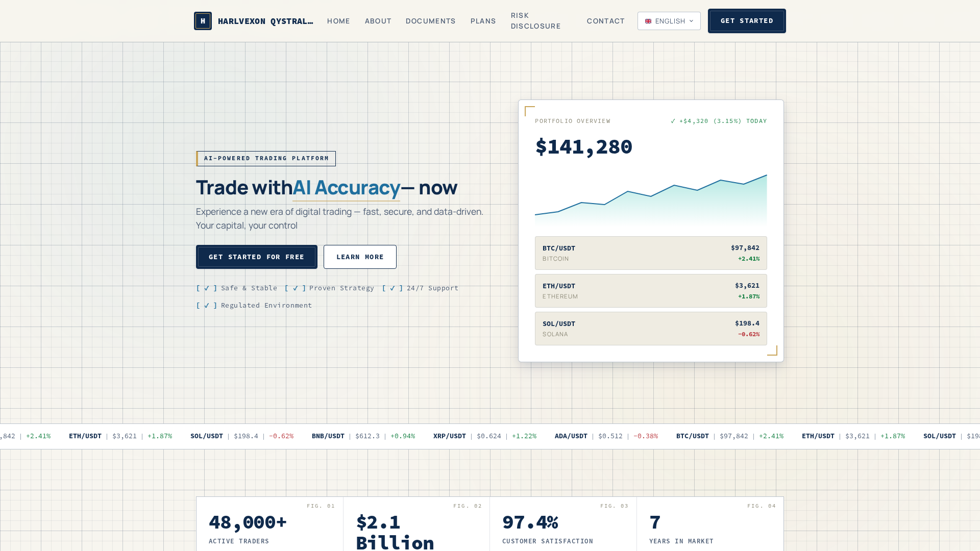Click the checkmark beside 24/7 Support
980x551 pixels.
tap(393, 288)
